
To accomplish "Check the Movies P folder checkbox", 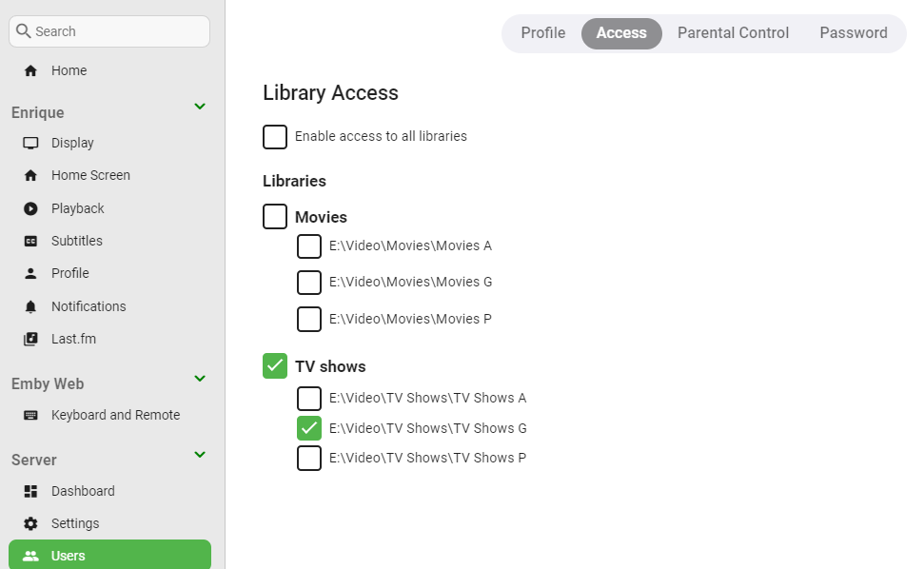I will 308,319.
